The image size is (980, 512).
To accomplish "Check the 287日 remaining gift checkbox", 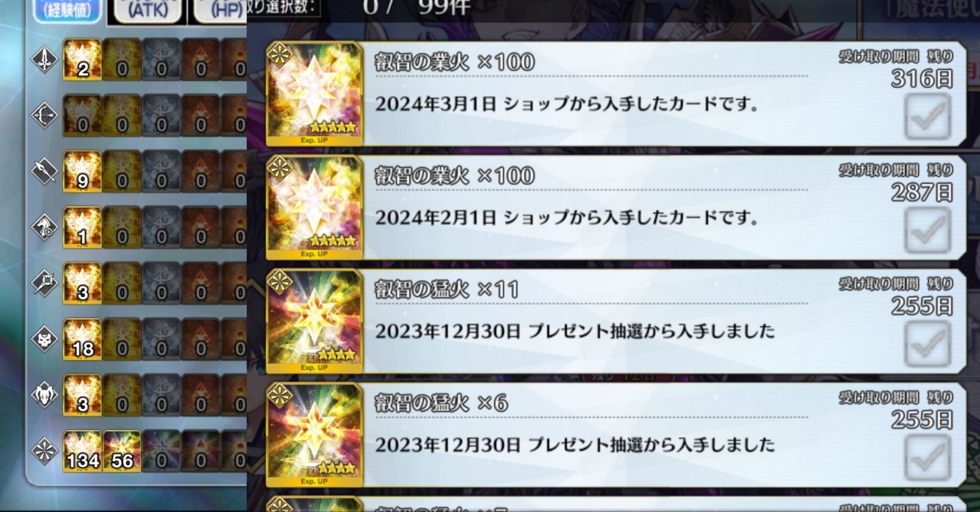I will point(928,231).
